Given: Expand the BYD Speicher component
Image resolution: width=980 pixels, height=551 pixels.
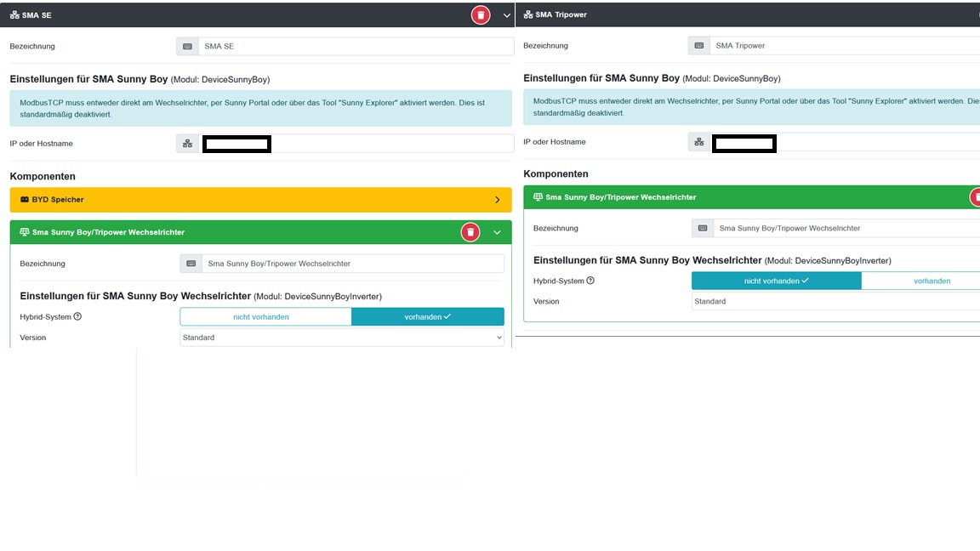Looking at the screenshot, I should (x=498, y=200).
